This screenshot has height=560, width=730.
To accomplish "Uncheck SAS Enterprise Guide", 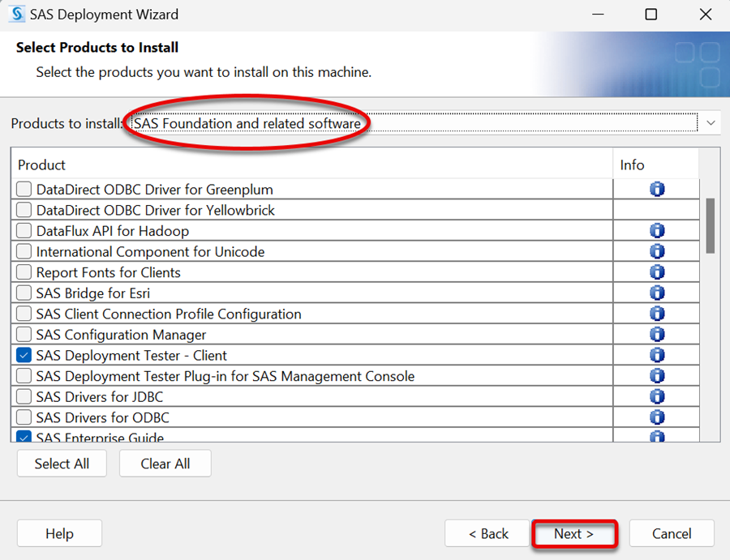I will (x=24, y=436).
